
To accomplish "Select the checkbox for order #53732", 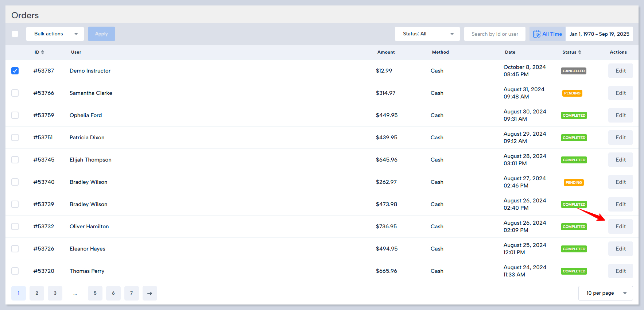I will pyautogui.click(x=15, y=226).
